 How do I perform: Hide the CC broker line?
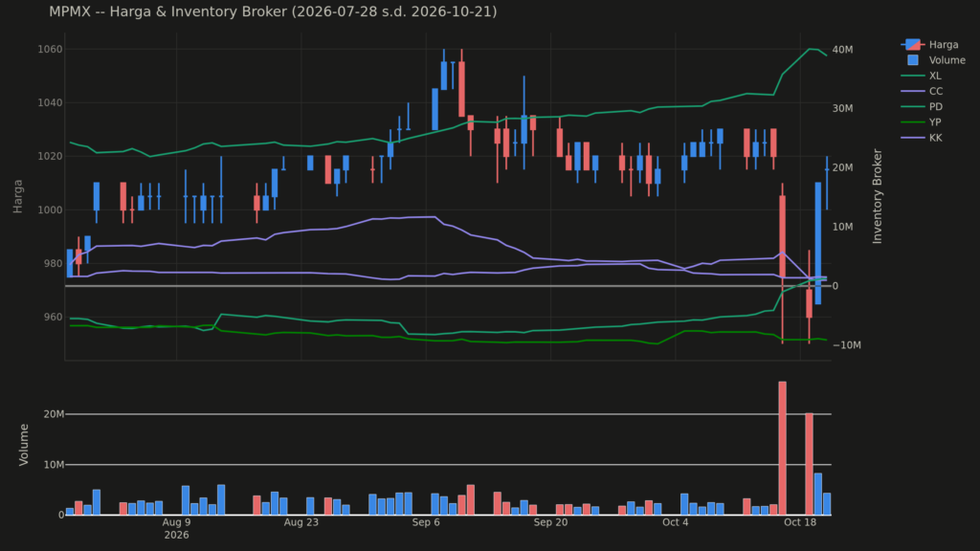[922, 91]
